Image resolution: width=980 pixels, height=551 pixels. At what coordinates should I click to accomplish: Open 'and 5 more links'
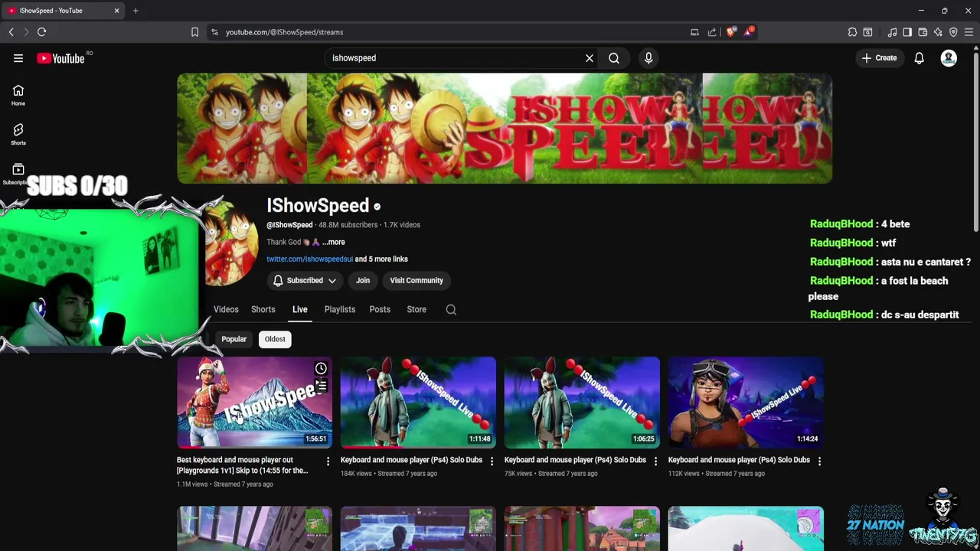tap(381, 259)
